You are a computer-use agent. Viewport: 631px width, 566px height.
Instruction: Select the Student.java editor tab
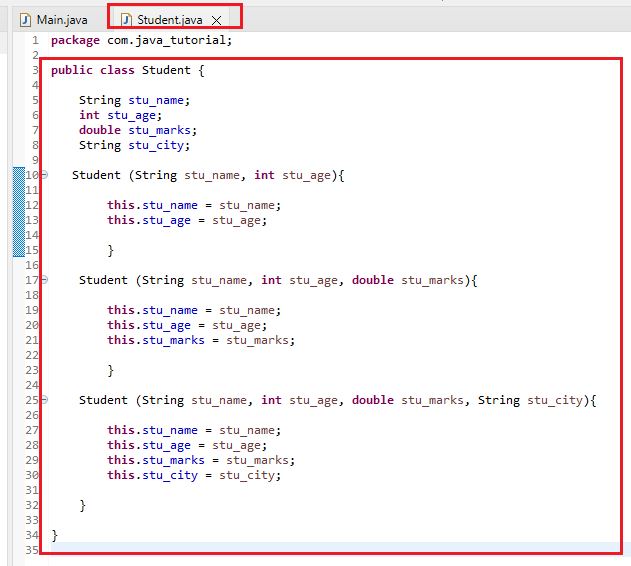(x=169, y=20)
